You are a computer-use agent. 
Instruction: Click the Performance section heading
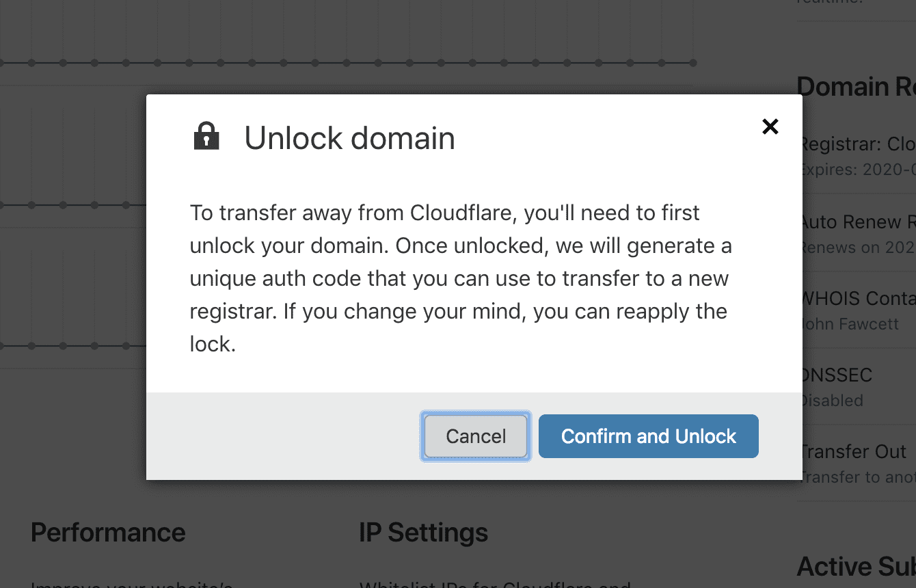pos(108,533)
